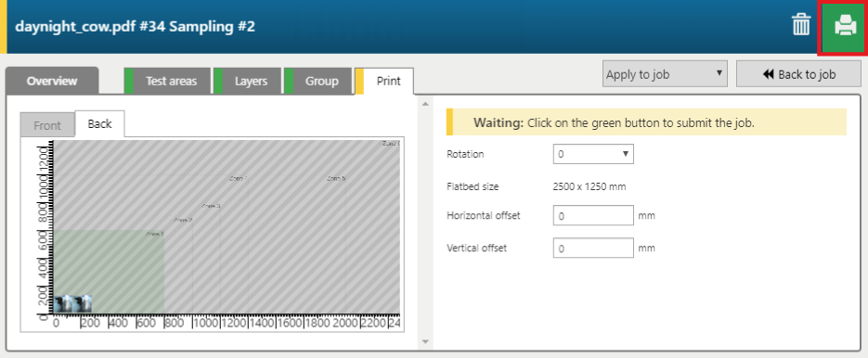Switch to the Overview tab

click(52, 82)
